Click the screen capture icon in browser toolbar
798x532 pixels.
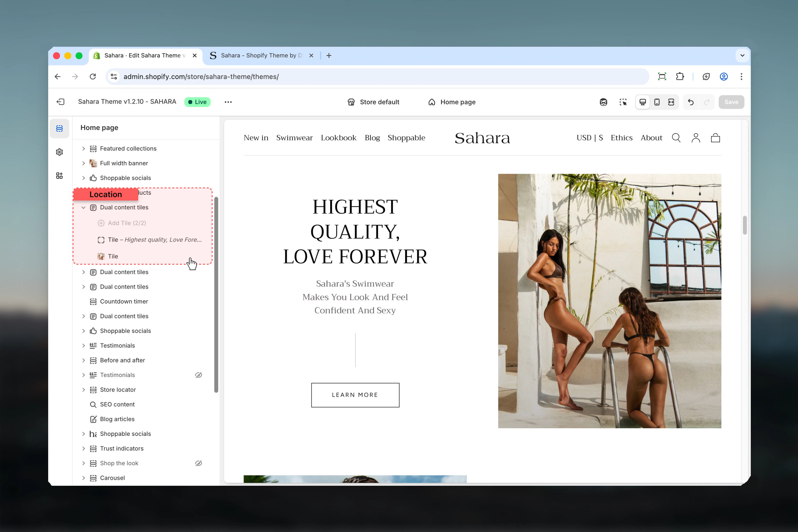click(x=662, y=77)
